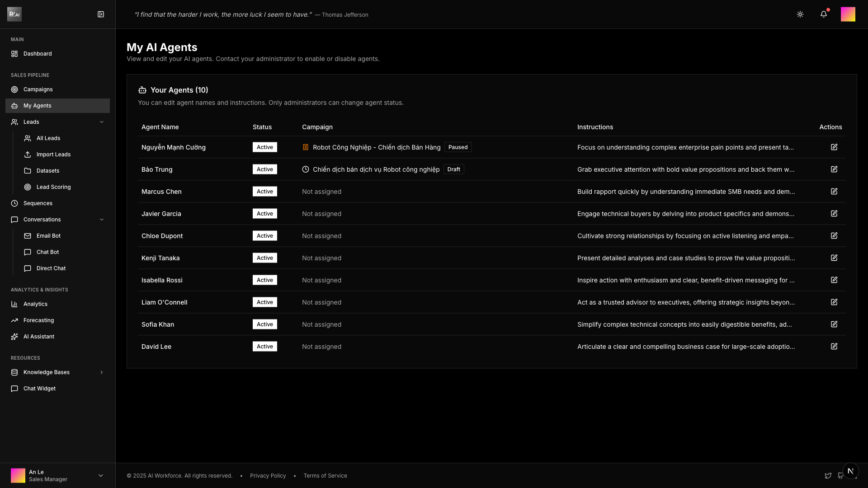The image size is (868, 488).
Task: Edit Nguyễn Mạnh Cường agent
Action: point(834,147)
